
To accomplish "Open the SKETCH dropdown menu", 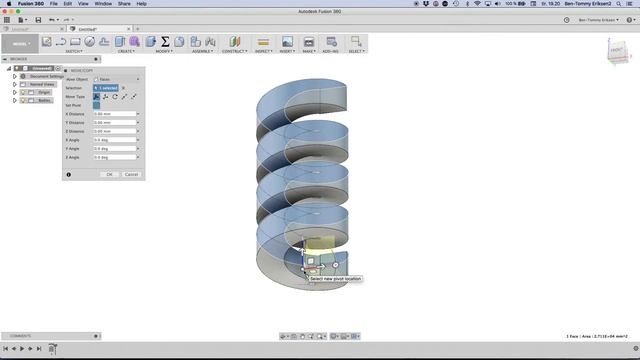I will tap(74, 51).
